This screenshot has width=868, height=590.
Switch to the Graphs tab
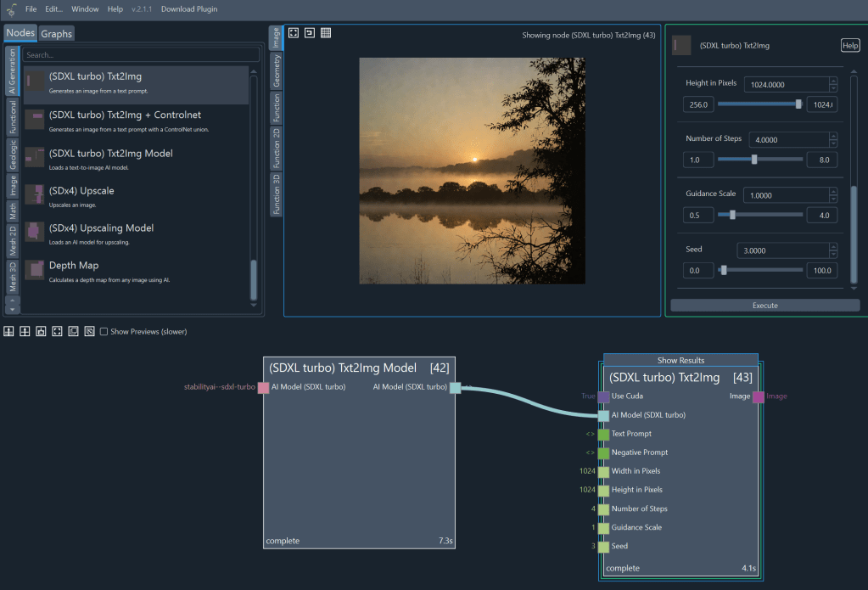pos(57,34)
